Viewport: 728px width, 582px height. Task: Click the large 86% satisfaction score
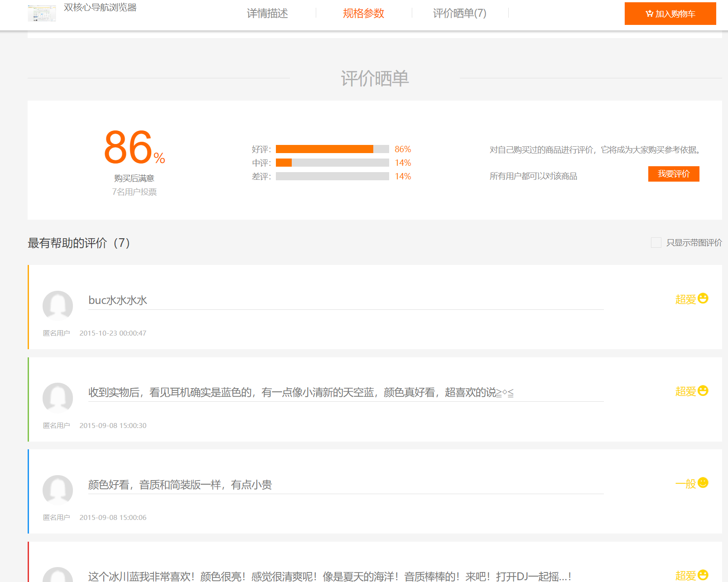134,147
